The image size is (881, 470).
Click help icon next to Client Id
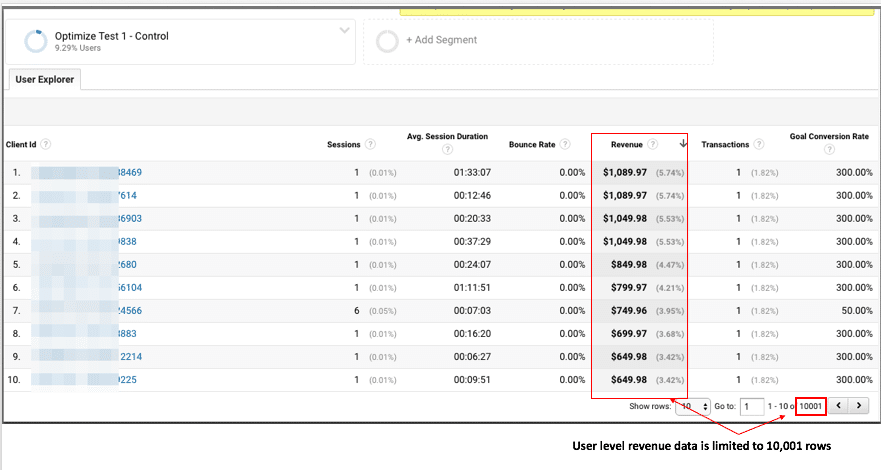tap(46, 145)
